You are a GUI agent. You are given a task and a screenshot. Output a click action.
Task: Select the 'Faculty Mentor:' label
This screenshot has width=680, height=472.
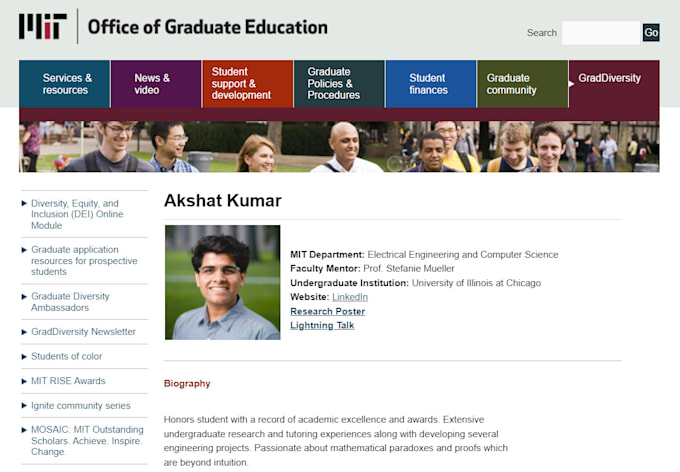click(x=325, y=269)
